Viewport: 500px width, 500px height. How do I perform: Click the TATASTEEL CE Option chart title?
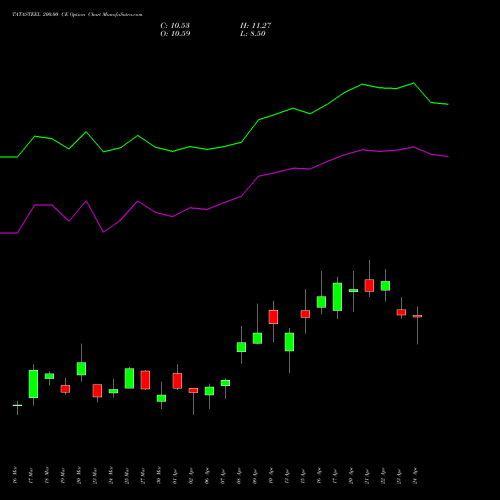(77, 15)
